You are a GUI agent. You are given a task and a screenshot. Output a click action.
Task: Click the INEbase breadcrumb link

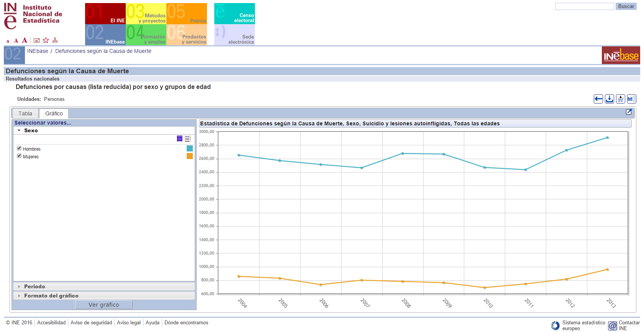point(38,51)
